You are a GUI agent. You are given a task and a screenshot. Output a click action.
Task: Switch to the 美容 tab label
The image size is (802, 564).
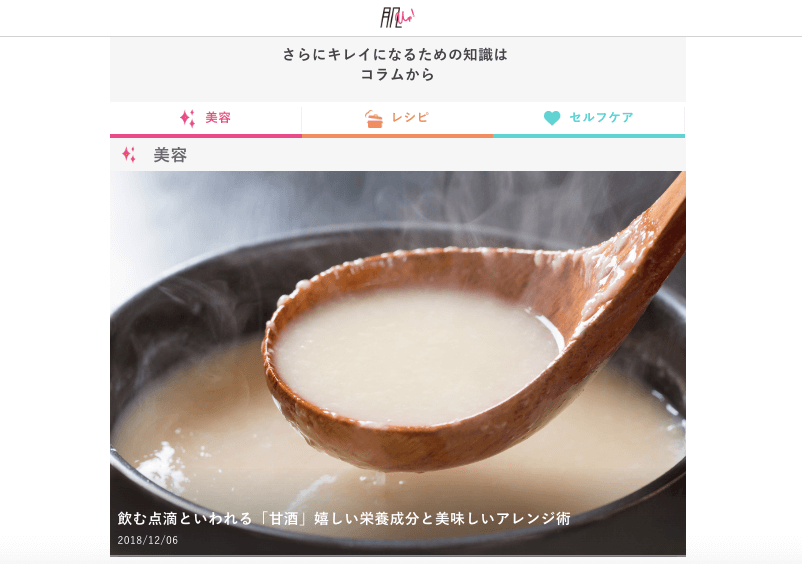click(218, 118)
